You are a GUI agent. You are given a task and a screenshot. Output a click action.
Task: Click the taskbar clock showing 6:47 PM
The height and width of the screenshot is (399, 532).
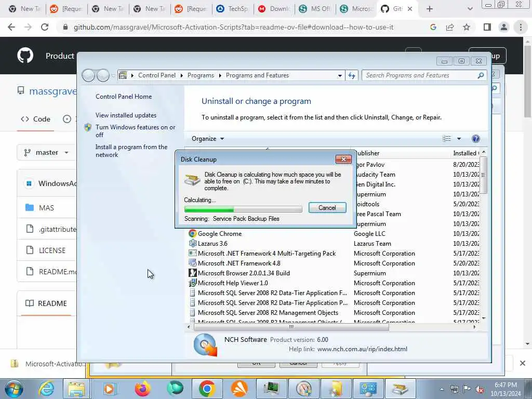[506, 389]
